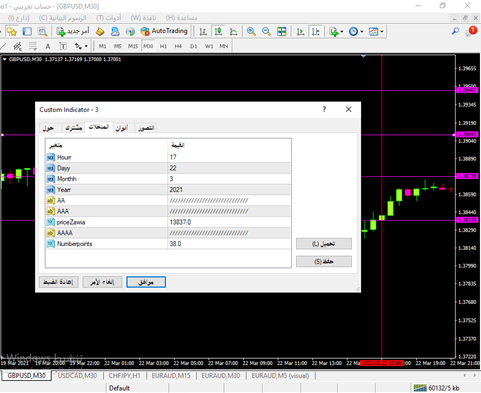Click the search magnifier icon in toolbar
Screen dimensions: 481x393
(x=455, y=31)
